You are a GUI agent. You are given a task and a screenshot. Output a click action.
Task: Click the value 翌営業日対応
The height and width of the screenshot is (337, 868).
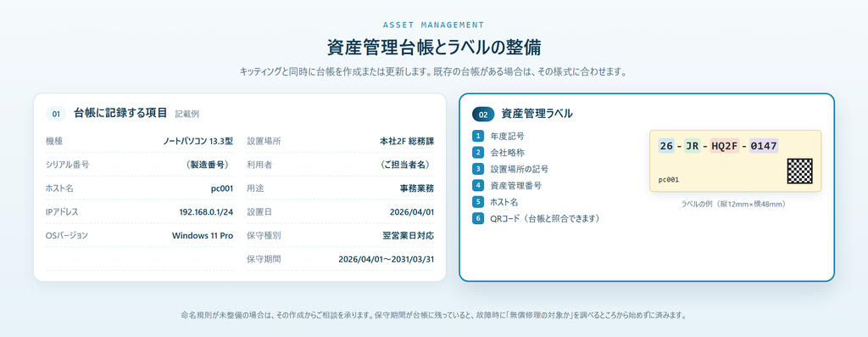pos(409,236)
